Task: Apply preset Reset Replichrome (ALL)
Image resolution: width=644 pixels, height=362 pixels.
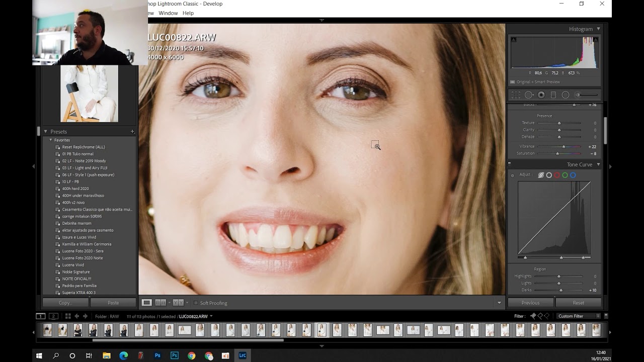Action: pos(84,147)
